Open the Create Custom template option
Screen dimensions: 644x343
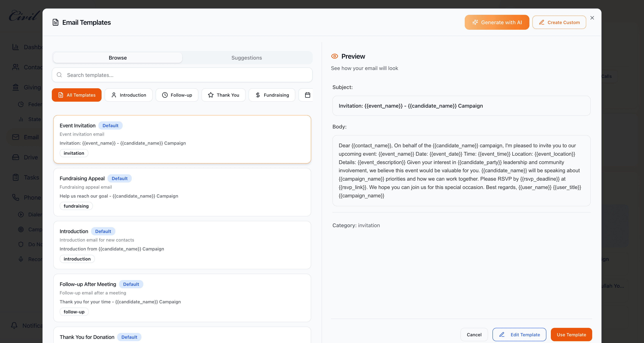(x=559, y=23)
